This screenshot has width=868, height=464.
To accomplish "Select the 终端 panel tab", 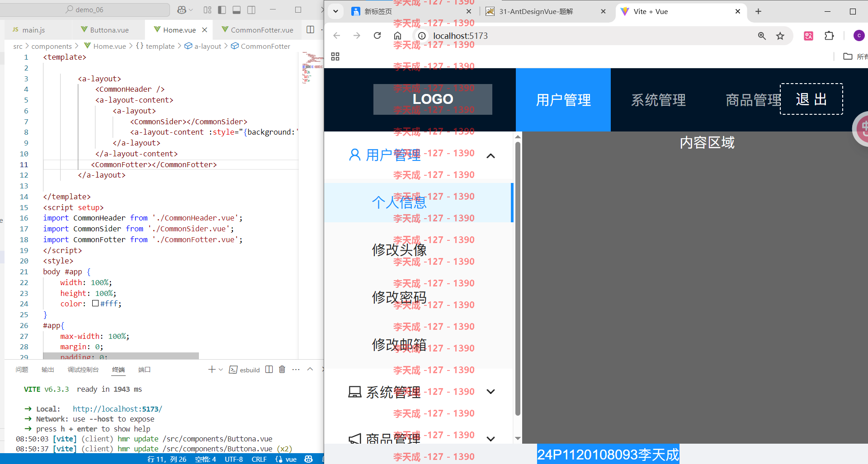I will pos(118,370).
